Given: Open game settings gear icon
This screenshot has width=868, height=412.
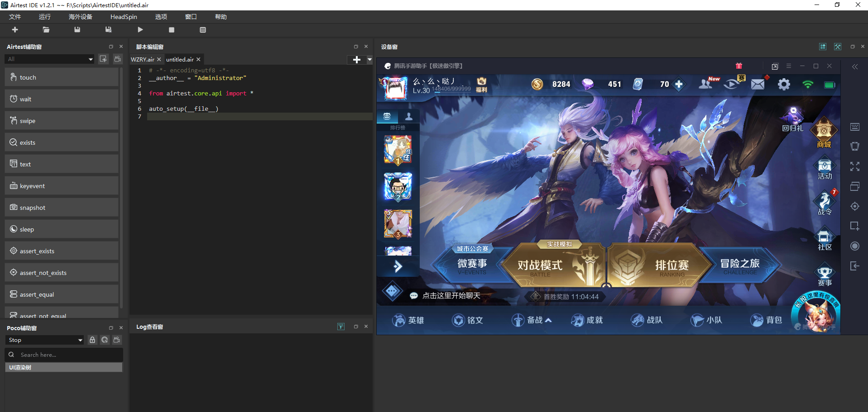Looking at the screenshot, I should point(784,85).
